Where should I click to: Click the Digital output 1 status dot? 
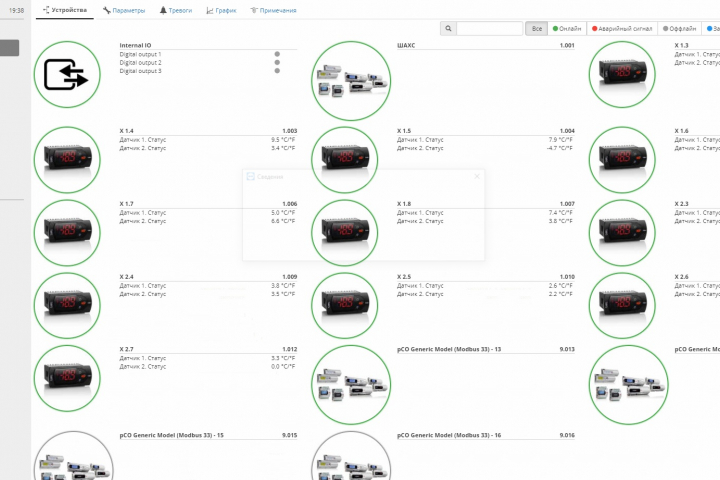277,54
